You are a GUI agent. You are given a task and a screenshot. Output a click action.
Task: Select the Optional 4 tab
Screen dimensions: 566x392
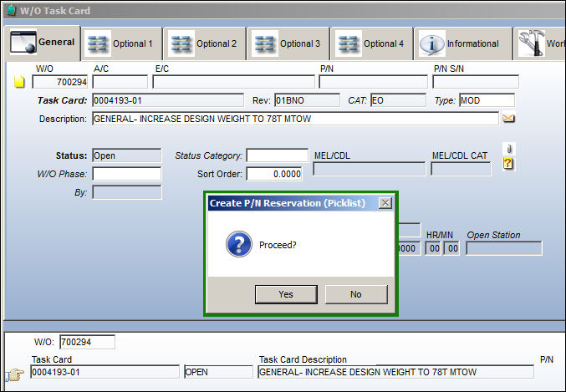point(372,43)
